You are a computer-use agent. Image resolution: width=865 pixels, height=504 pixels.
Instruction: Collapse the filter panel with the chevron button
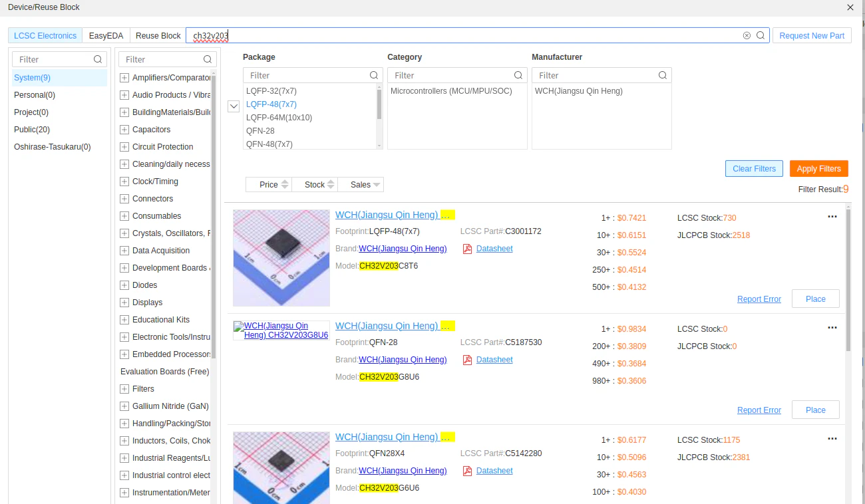point(234,106)
